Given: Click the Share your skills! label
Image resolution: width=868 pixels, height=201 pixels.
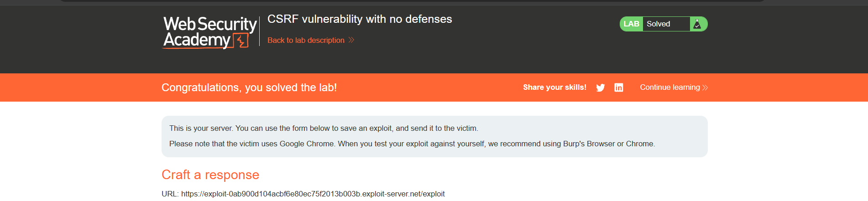Looking at the screenshot, I should (x=554, y=87).
